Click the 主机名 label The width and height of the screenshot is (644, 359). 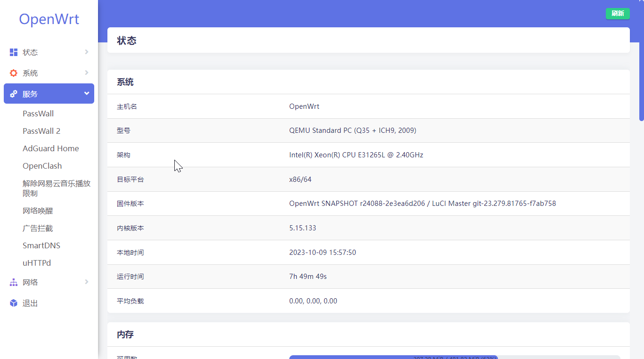tap(127, 106)
